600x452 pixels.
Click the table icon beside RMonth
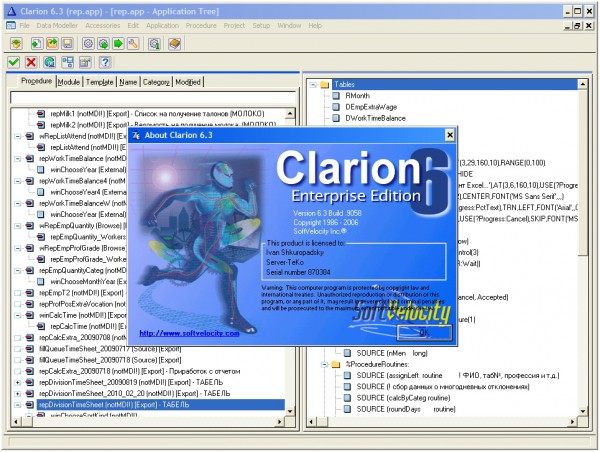[x=336, y=96]
